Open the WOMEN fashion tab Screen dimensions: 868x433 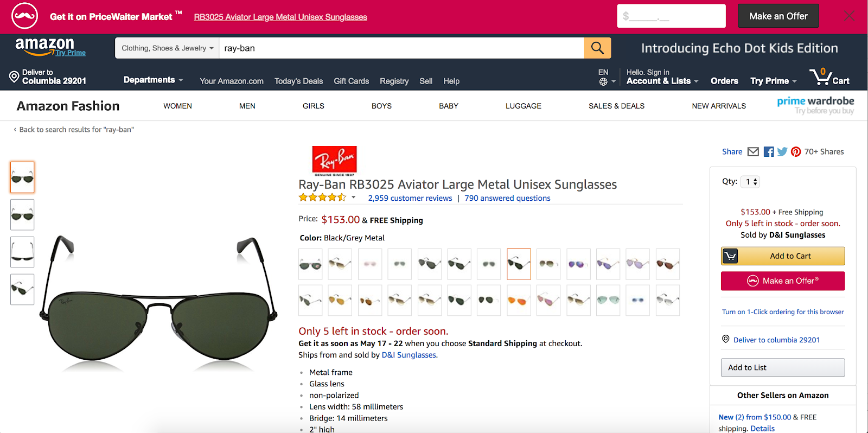pyautogui.click(x=177, y=106)
